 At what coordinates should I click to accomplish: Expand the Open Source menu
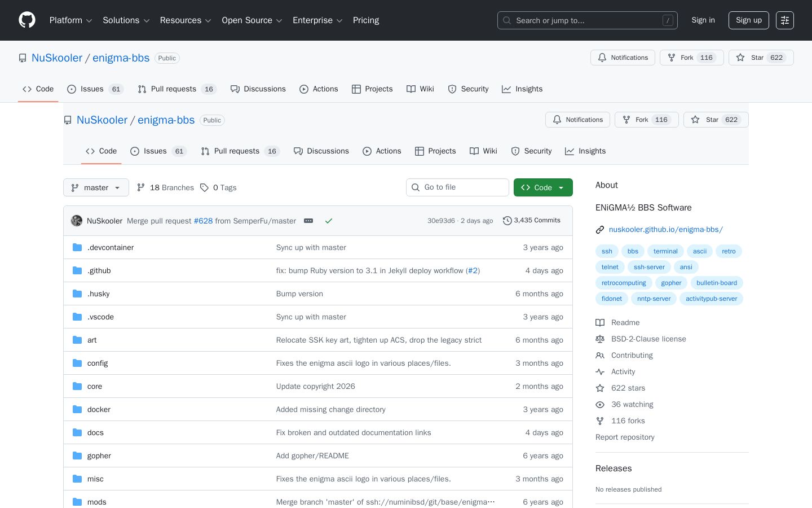(252, 20)
